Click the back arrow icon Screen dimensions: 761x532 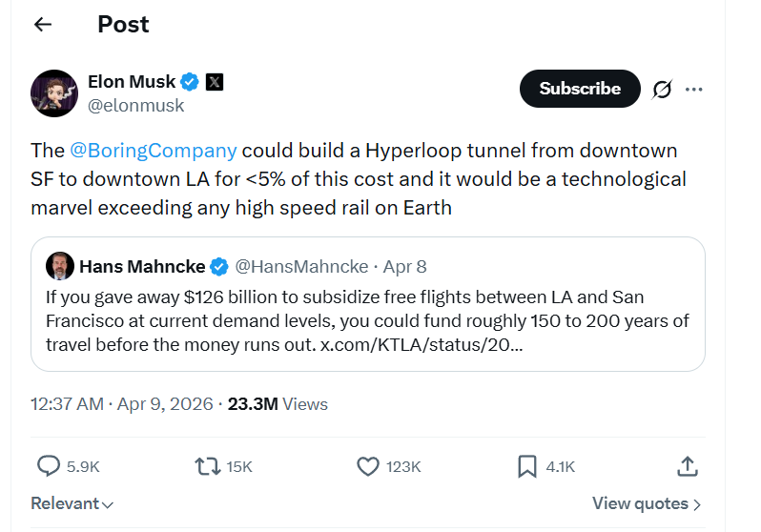(43, 25)
